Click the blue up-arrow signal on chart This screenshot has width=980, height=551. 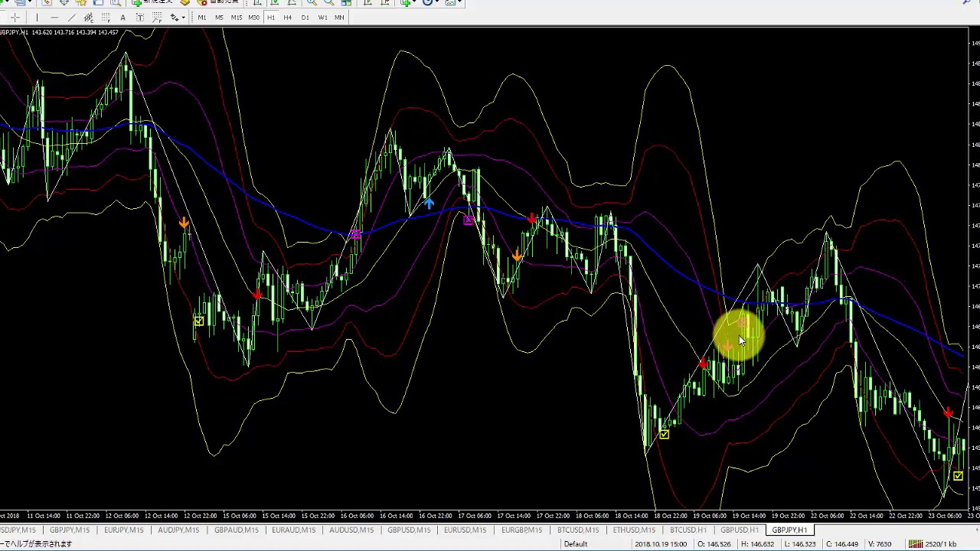pos(429,203)
